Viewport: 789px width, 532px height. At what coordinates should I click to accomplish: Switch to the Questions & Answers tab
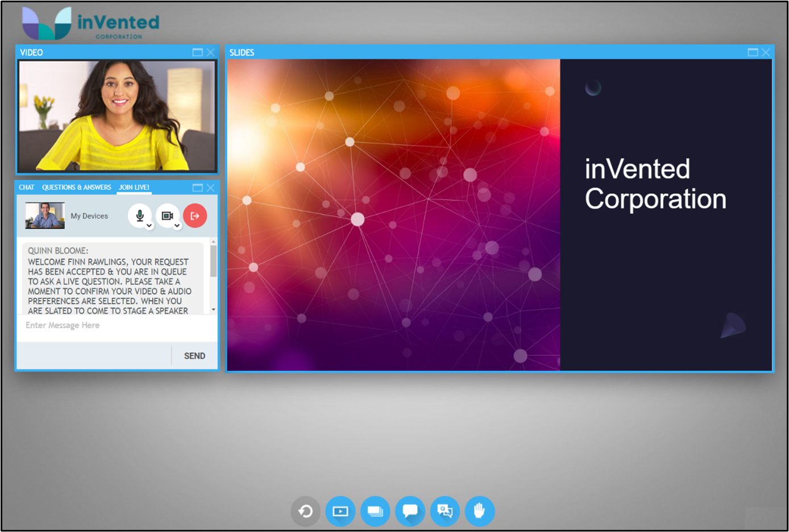tap(77, 187)
